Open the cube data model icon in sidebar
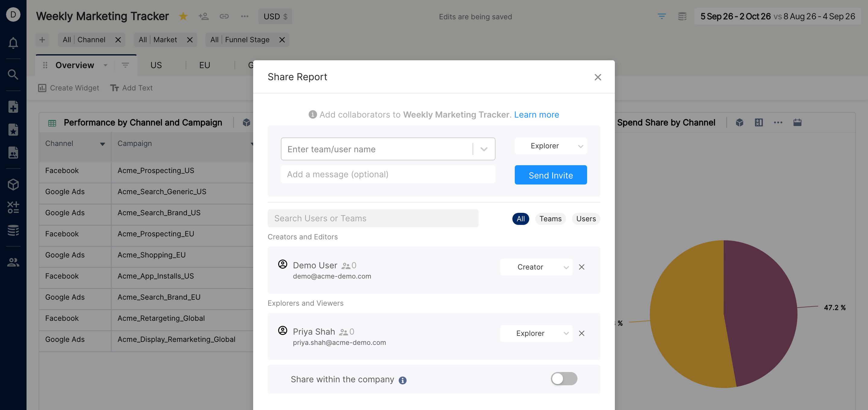Viewport: 868px width, 410px height. tap(13, 184)
